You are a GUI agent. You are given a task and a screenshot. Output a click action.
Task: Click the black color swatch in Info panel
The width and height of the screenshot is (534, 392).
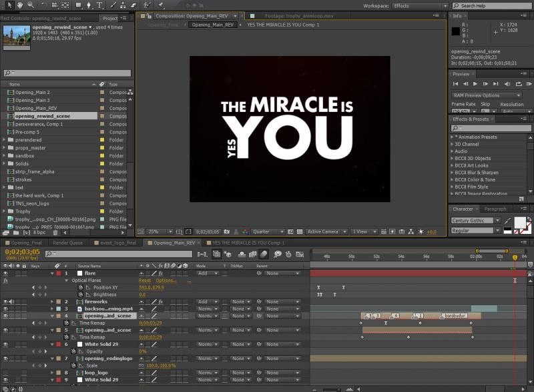[x=456, y=31]
